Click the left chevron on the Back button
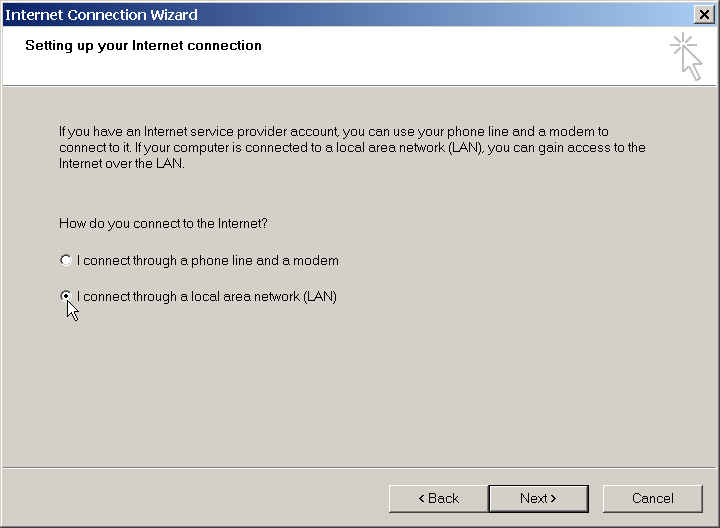The image size is (720, 528). click(421, 498)
